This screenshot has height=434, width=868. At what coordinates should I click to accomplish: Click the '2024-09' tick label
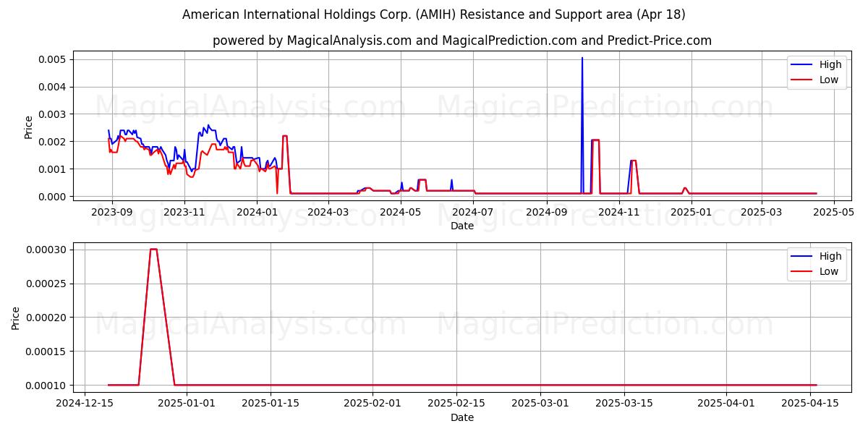(x=548, y=212)
